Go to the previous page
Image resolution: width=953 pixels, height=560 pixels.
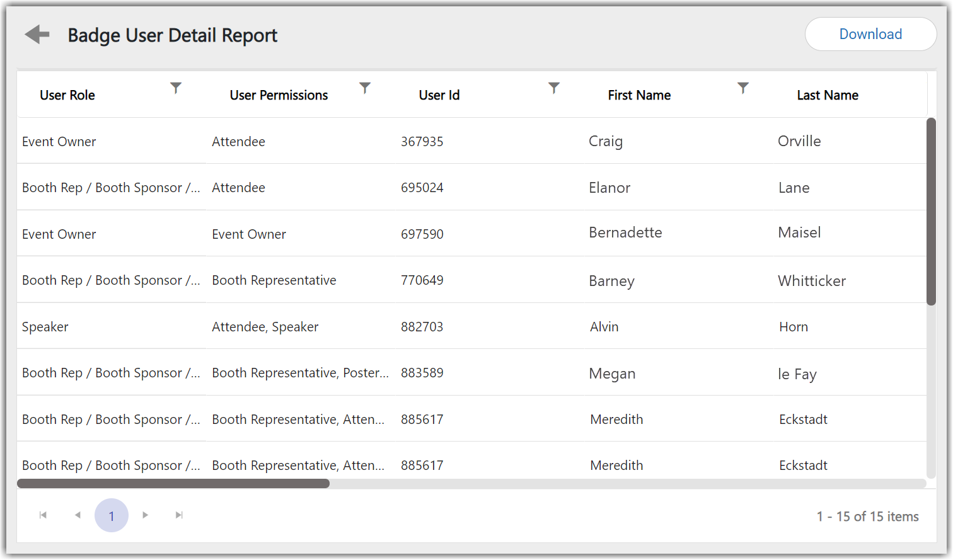click(x=78, y=515)
